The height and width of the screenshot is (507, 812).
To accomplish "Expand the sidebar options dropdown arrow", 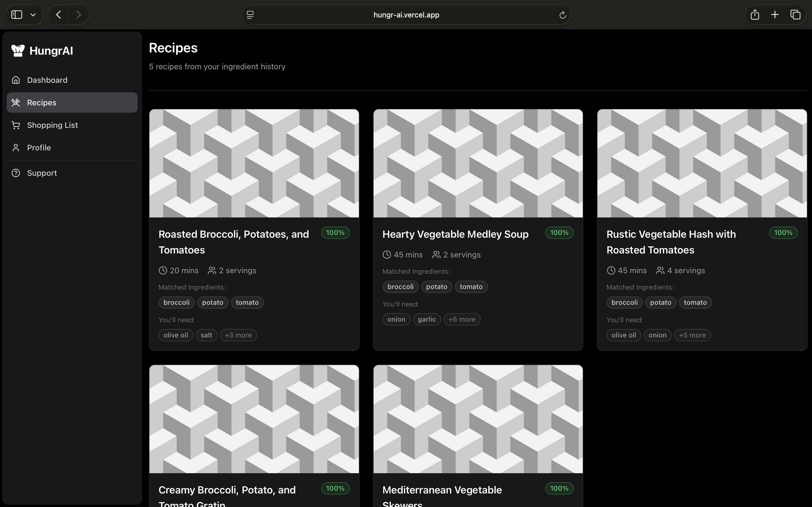I will pyautogui.click(x=33, y=15).
